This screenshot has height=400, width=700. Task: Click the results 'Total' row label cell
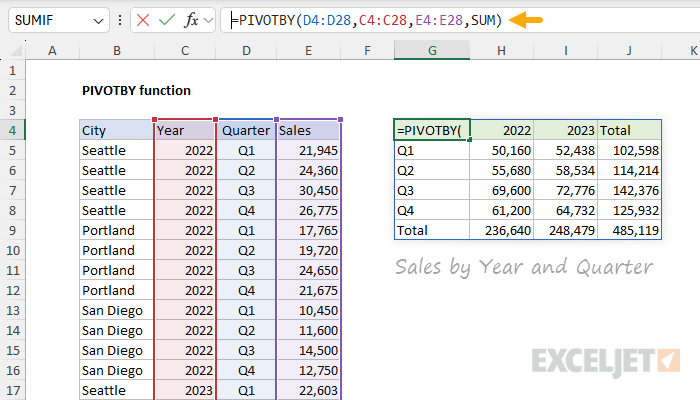tap(432, 230)
